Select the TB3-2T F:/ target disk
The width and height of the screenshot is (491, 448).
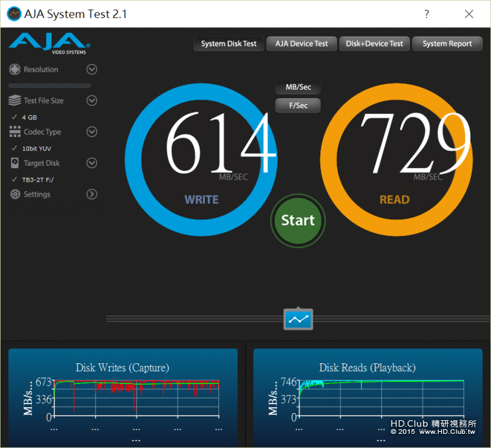point(37,179)
